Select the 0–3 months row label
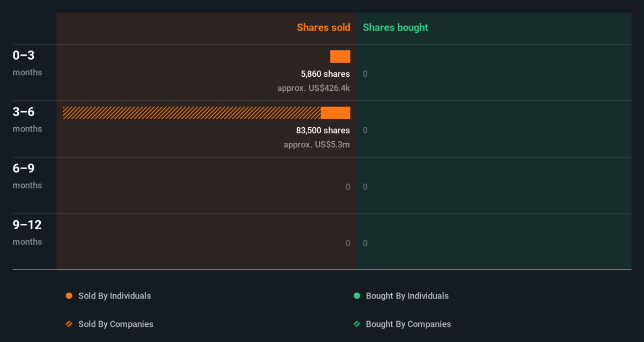Viewport: 644px width, 342px height. point(27,62)
